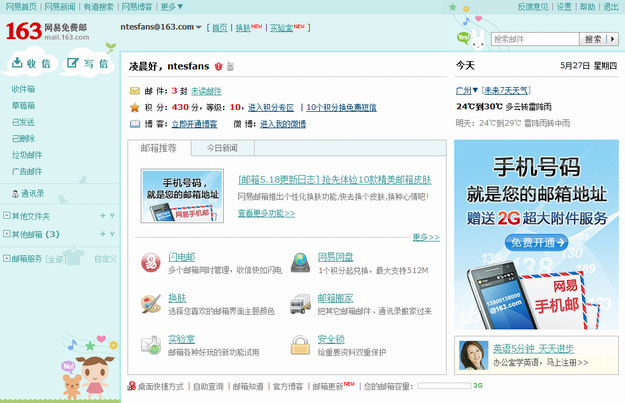
Task: Click the 自定义 customize link
Action: (x=106, y=259)
